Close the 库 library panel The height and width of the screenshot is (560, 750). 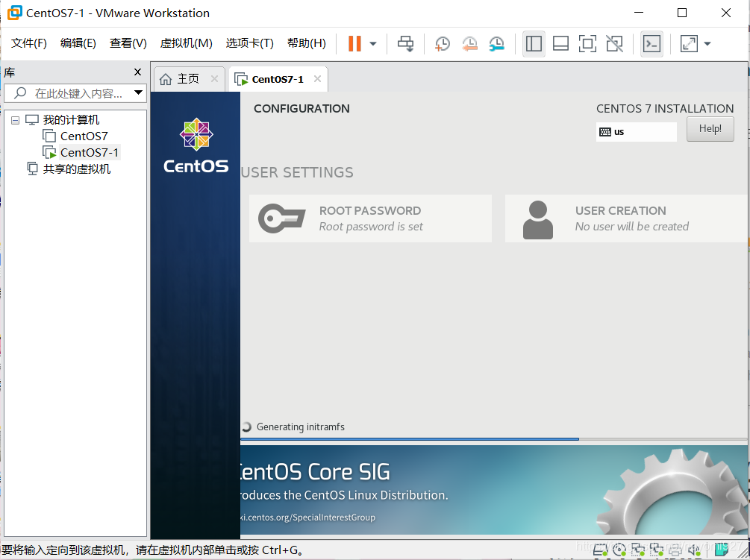coord(138,72)
